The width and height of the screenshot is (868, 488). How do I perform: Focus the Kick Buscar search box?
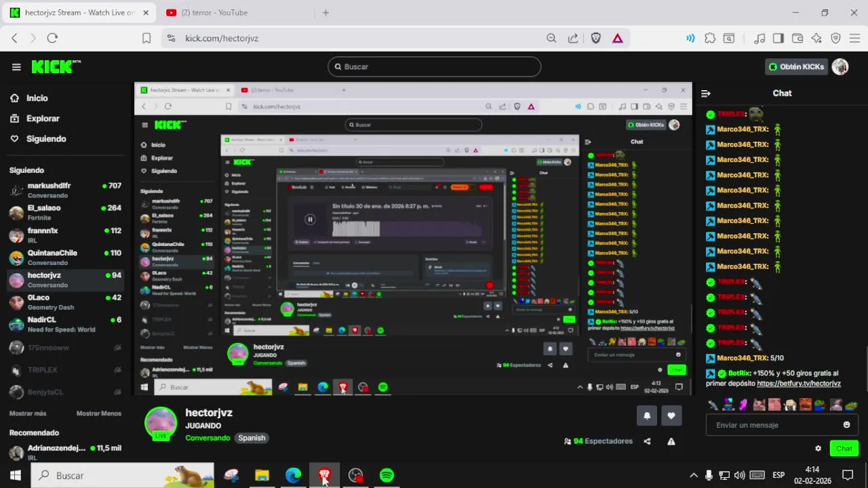click(x=434, y=66)
